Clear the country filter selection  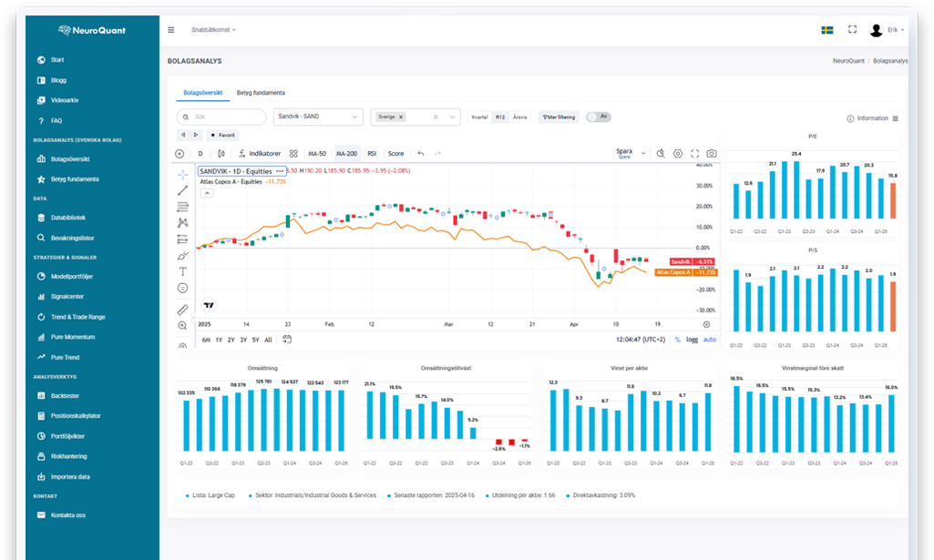(x=436, y=117)
